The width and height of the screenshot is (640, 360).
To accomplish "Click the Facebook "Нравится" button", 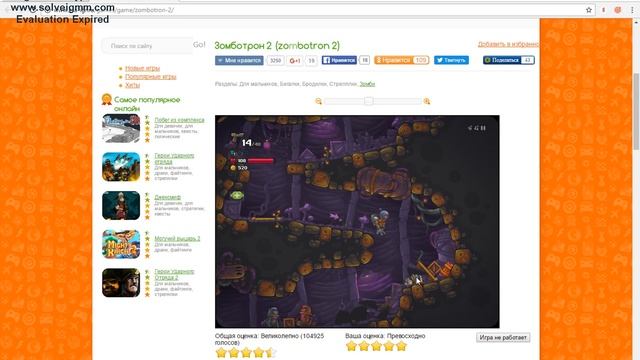I will pyautogui.click(x=339, y=60).
